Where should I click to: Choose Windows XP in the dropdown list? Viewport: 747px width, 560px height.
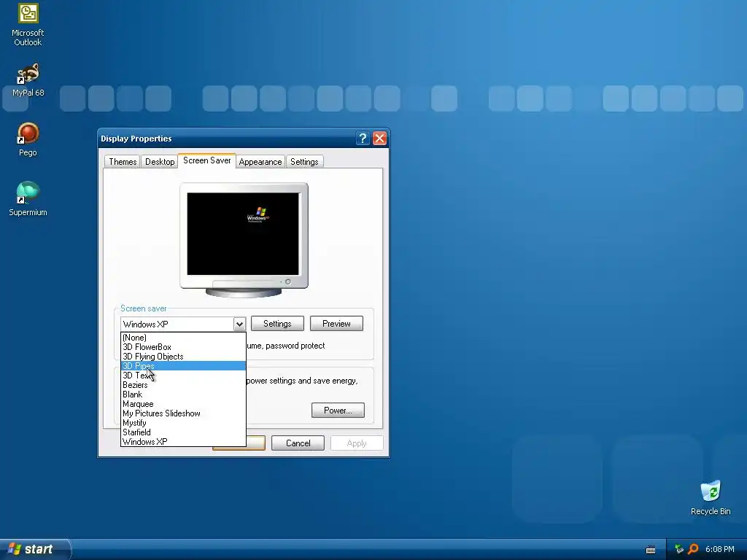[x=183, y=441]
